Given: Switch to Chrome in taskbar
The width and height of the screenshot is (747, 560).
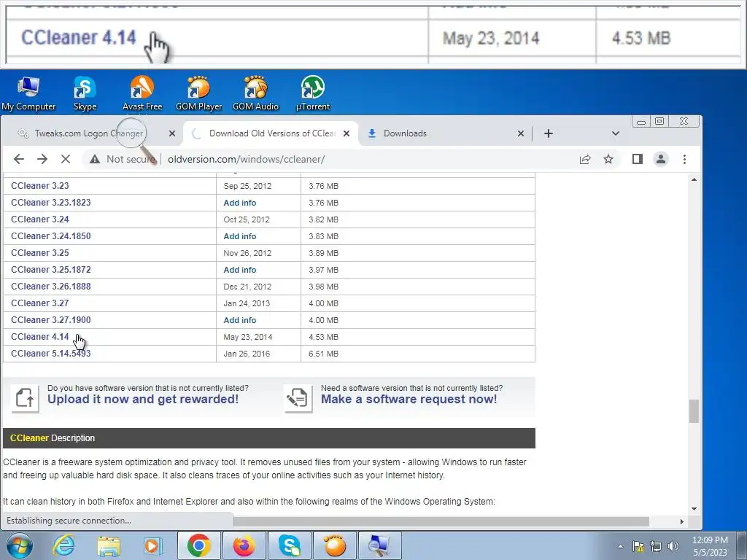Looking at the screenshot, I should point(199,545).
